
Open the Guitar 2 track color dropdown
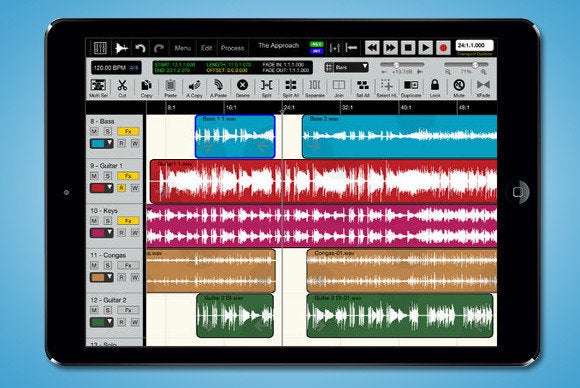tap(101, 322)
